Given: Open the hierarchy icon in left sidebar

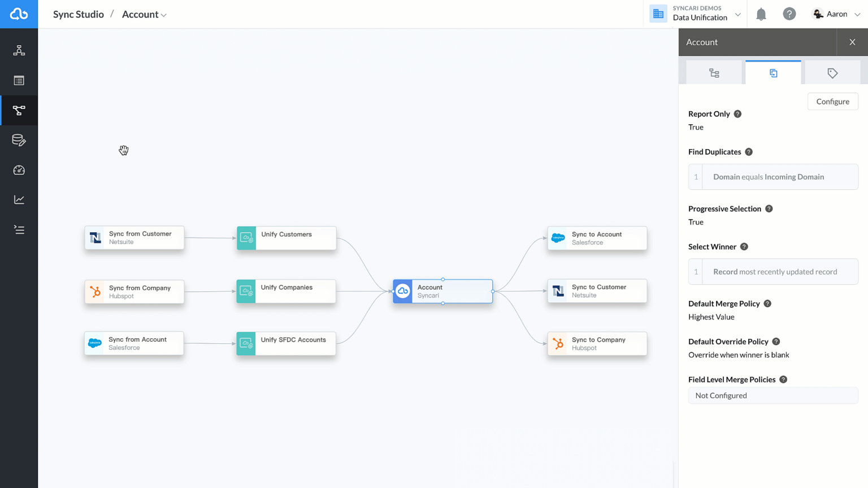Looking at the screenshot, I should (x=19, y=50).
